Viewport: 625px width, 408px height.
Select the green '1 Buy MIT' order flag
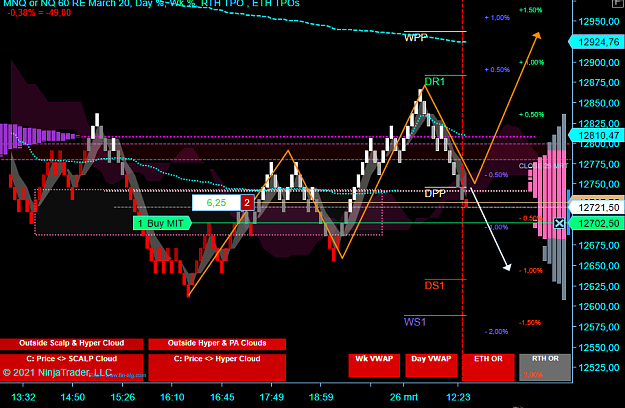coord(162,223)
